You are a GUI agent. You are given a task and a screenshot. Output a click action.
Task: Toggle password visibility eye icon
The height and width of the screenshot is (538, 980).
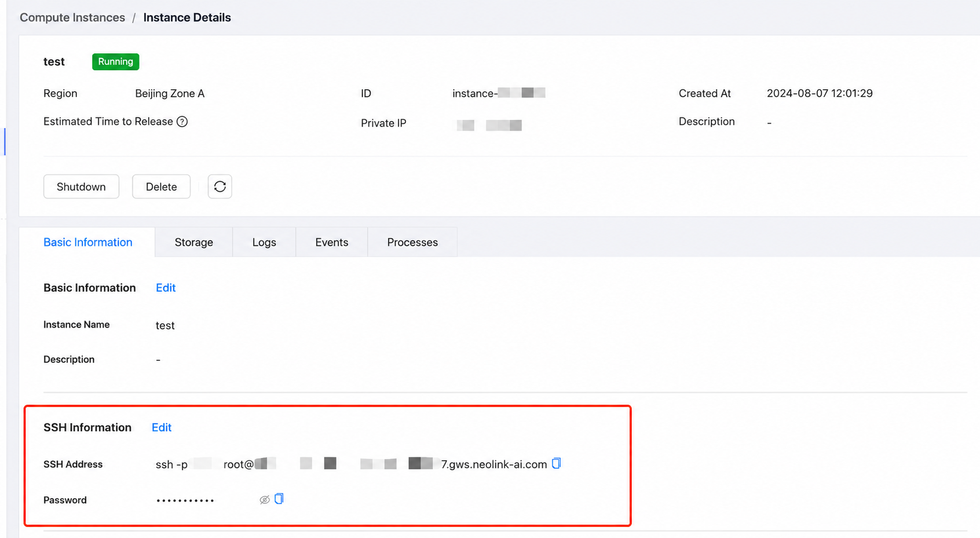pos(265,500)
